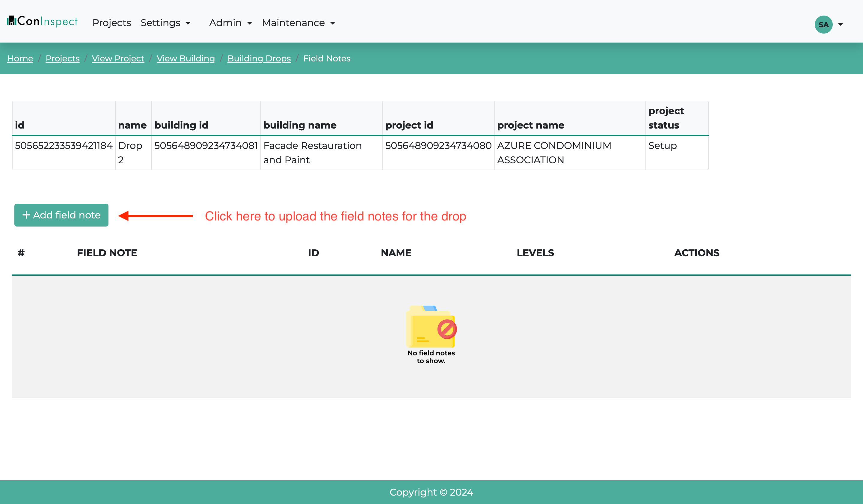Click the LEVELS column header
Image resolution: width=863 pixels, height=504 pixels.
tap(535, 253)
